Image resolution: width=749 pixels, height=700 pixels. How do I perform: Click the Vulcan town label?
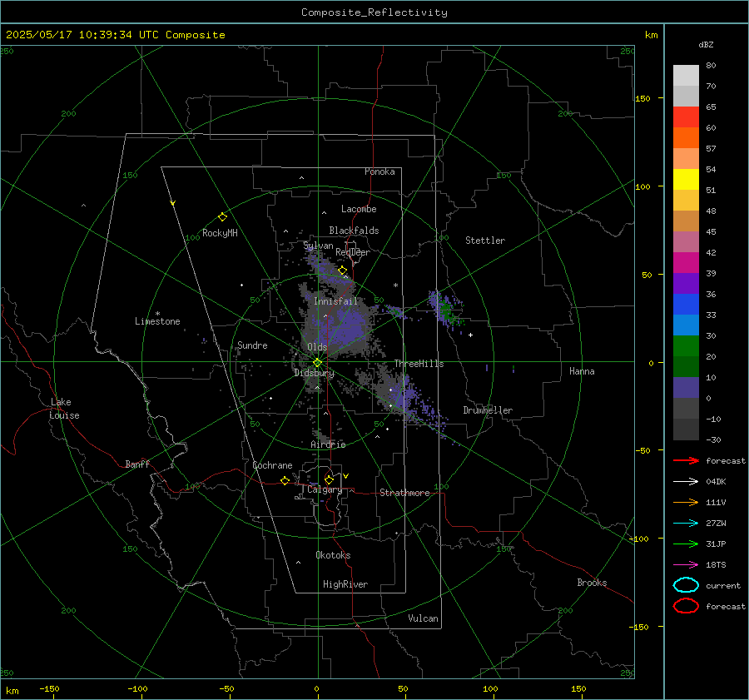423,618
